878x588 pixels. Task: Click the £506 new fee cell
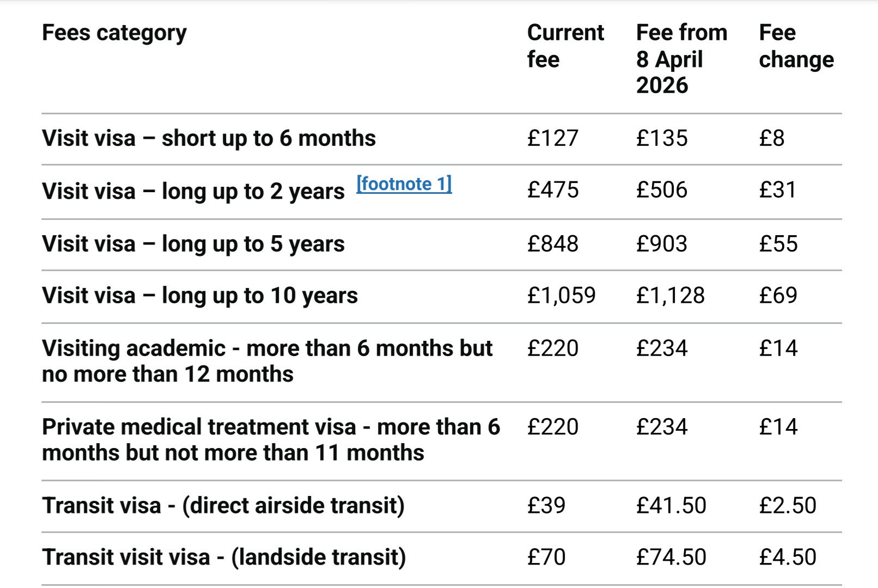pyautogui.click(x=662, y=190)
